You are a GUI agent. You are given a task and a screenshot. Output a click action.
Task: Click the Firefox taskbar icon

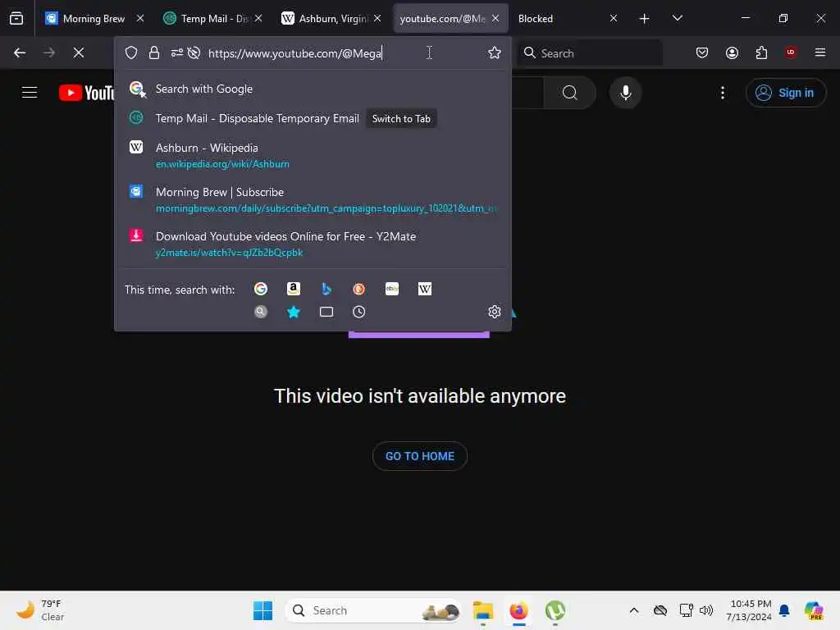(518, 610)
